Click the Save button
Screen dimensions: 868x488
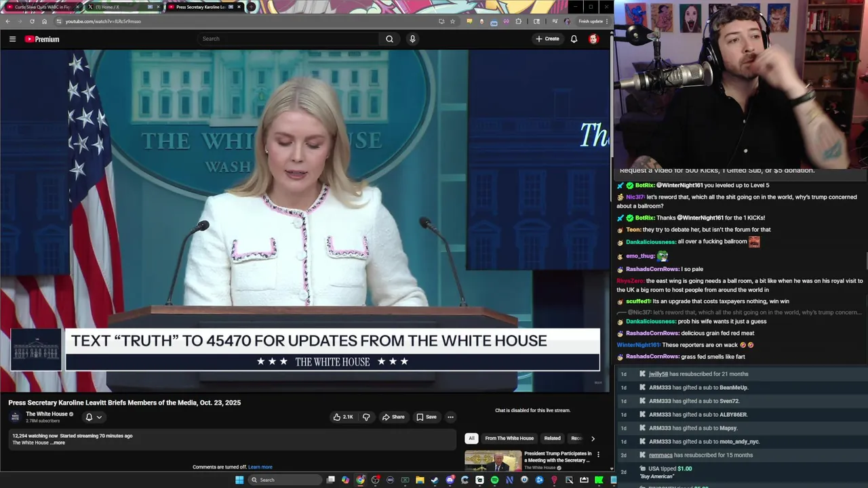[427, 417]
